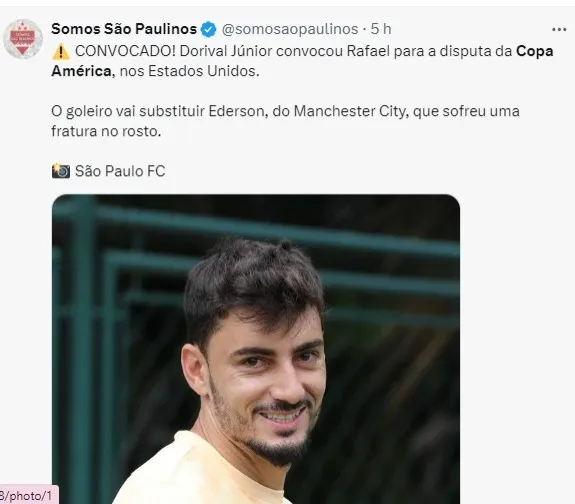Viewport: 575px width, 504px height.
Task: Open the Somos São Paulinos profile avatar
Action: (x=23, y=39)
